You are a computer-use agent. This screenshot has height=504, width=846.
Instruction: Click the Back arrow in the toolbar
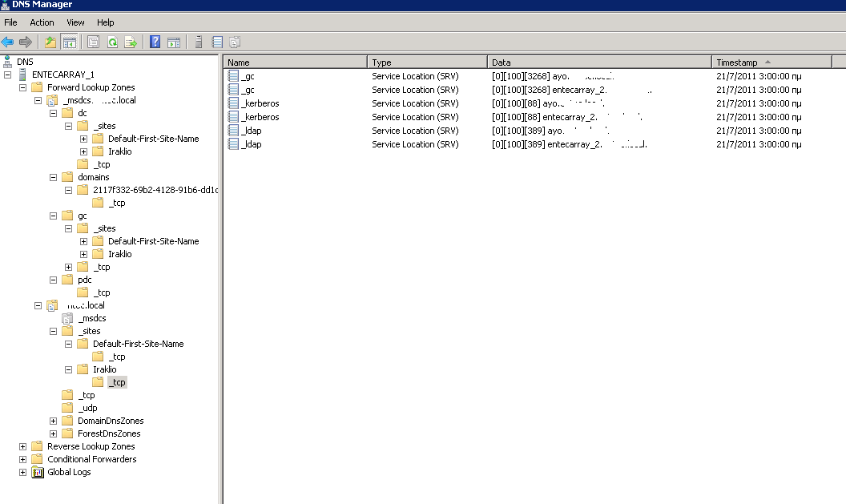8,42
